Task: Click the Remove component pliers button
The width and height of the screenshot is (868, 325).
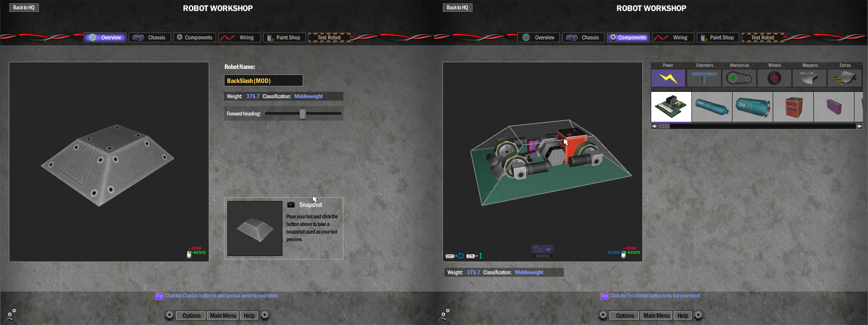Action: click(x=542, y=251)
